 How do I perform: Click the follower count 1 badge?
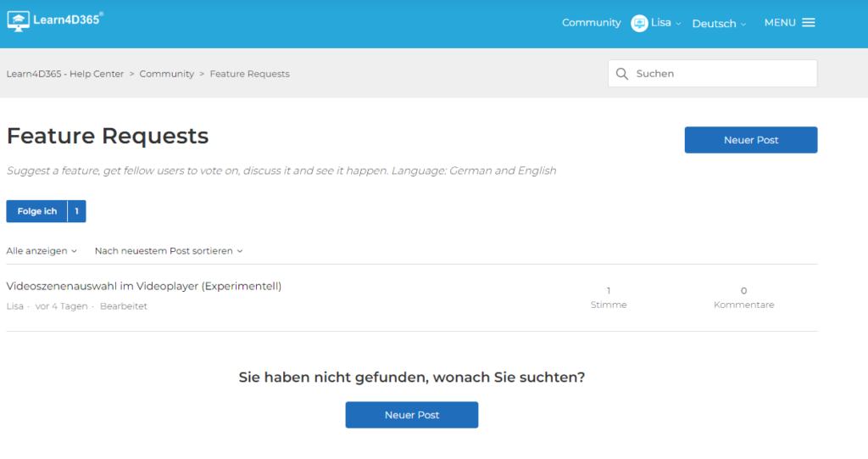[77, 211]
